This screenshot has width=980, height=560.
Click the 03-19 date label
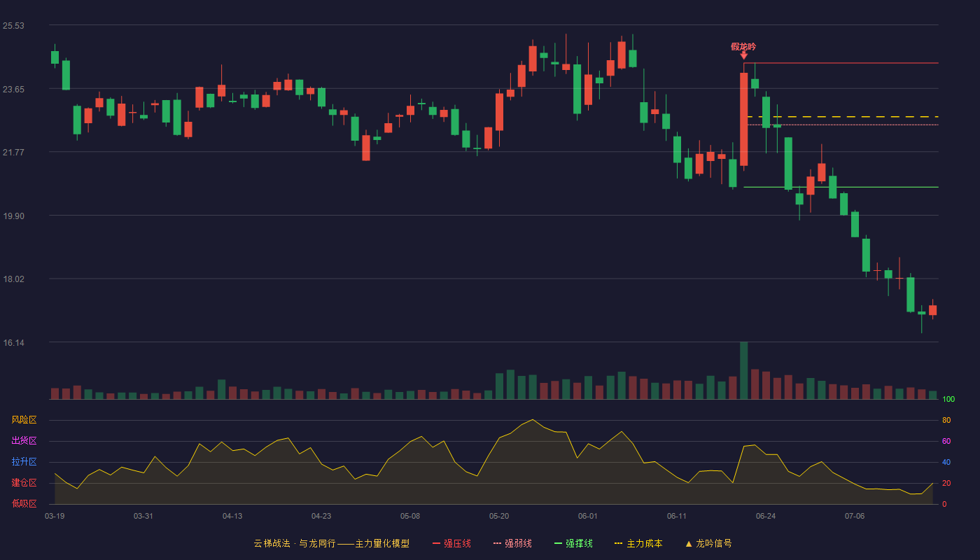[55, 516]
